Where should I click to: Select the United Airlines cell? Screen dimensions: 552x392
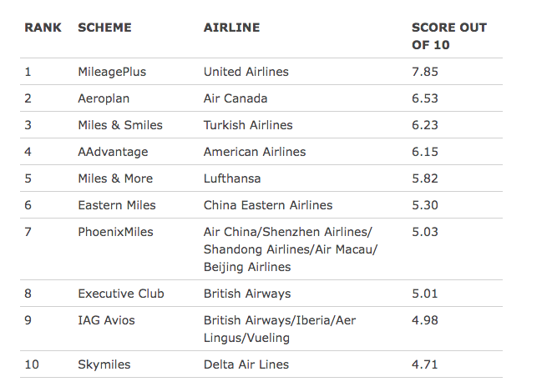point(246,72)
